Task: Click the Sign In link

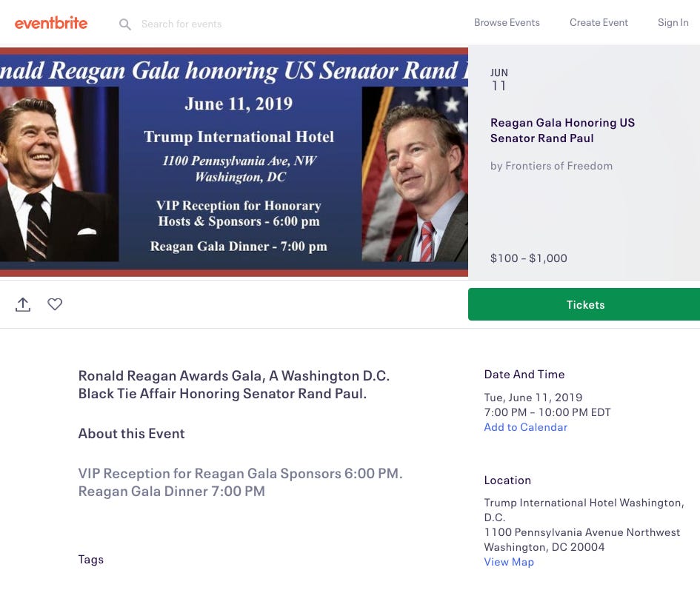Action: [673, 22]
